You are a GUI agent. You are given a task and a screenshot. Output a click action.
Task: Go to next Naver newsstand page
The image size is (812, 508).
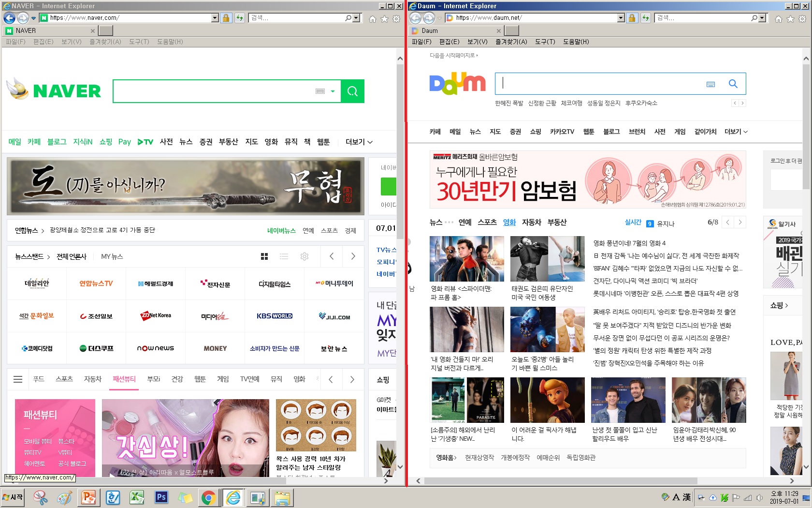coord(353,256)
